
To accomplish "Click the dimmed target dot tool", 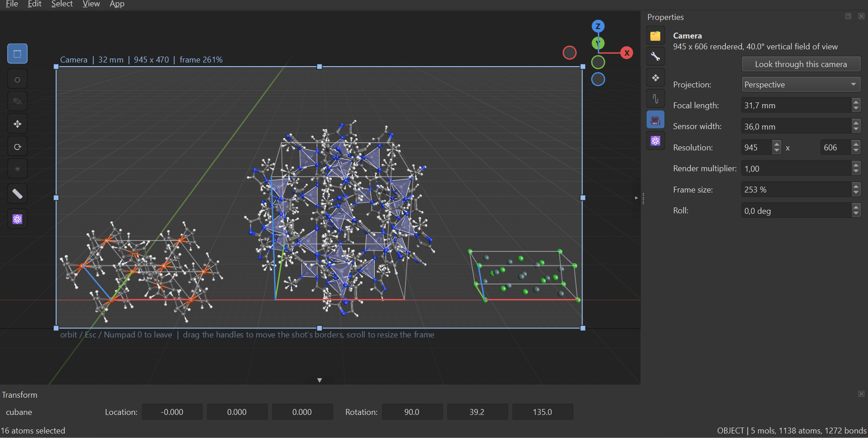I will tap(17, 168).
